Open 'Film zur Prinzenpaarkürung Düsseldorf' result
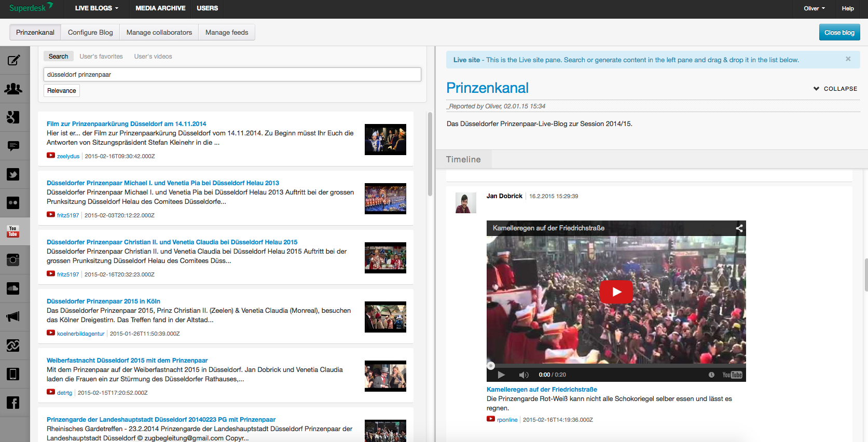 point(126,124)
